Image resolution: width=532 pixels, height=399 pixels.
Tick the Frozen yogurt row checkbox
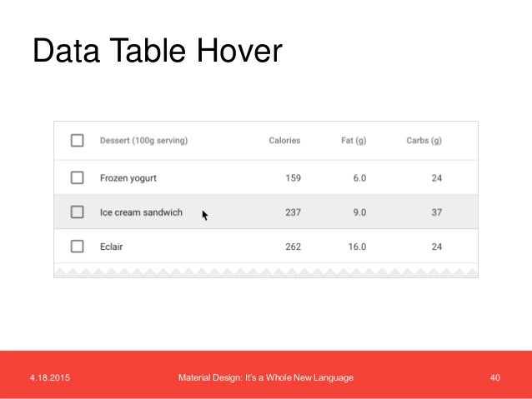coord(77,177)
